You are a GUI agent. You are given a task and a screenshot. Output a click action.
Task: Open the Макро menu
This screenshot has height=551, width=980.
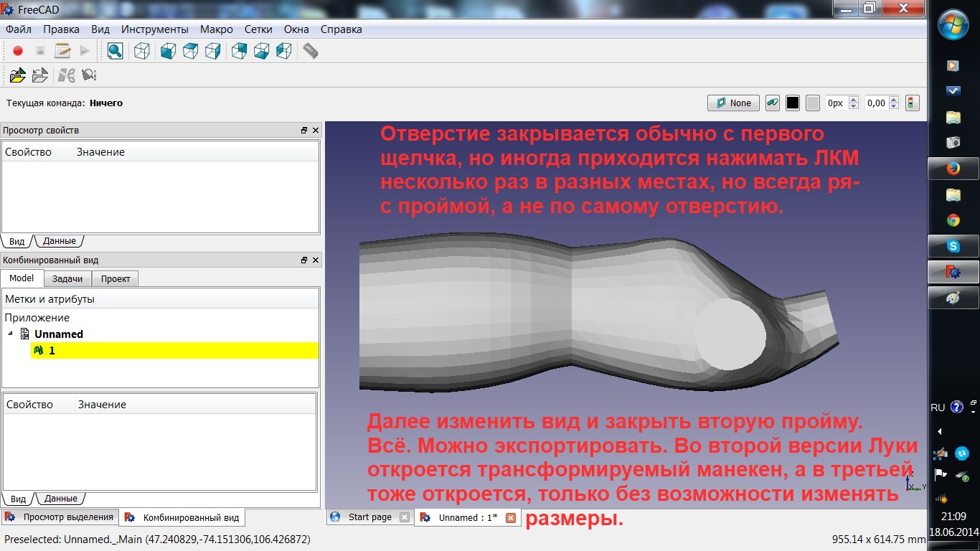(217, 29)
